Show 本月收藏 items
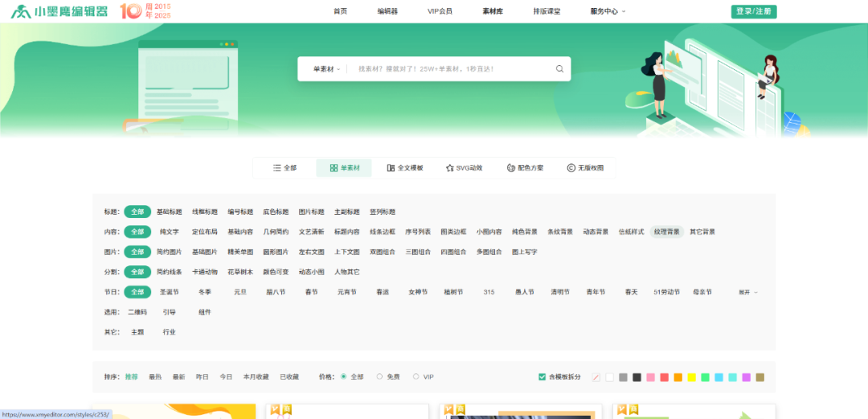Screen dimensions: 868x419 pos(256,377)
